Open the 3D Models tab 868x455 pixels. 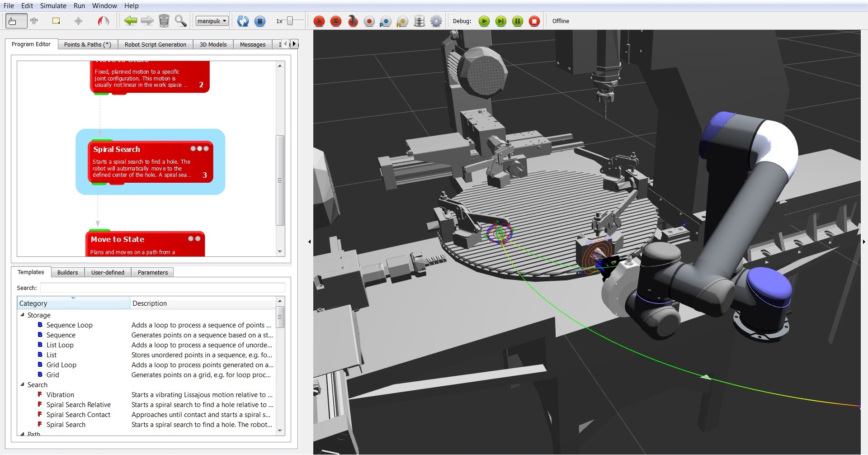213,44
